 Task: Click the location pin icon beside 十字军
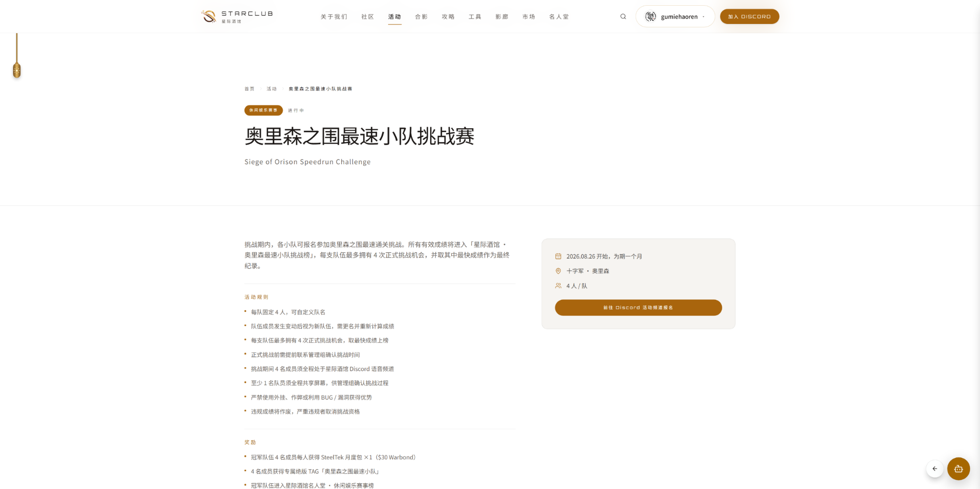558,271
